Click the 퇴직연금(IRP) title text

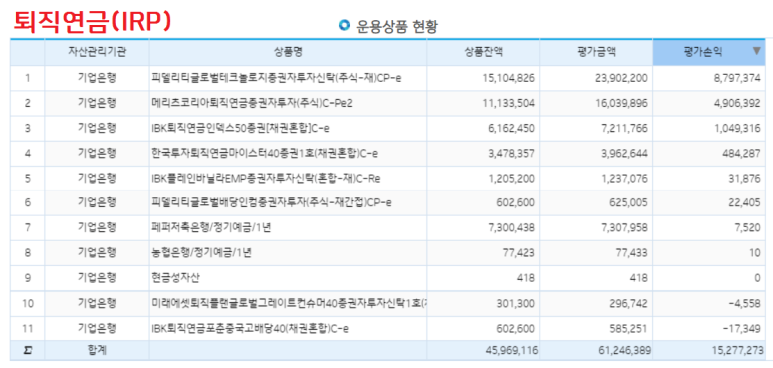(x=92, y=22)
